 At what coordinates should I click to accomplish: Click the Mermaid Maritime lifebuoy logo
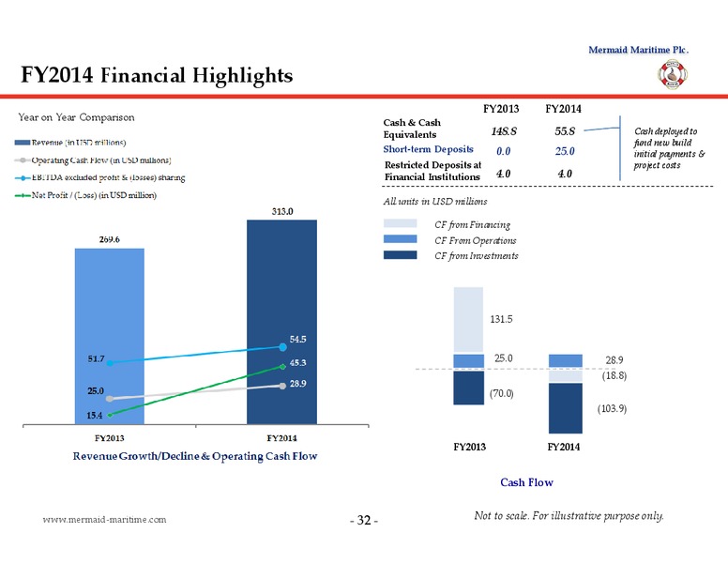coord(673,74)
